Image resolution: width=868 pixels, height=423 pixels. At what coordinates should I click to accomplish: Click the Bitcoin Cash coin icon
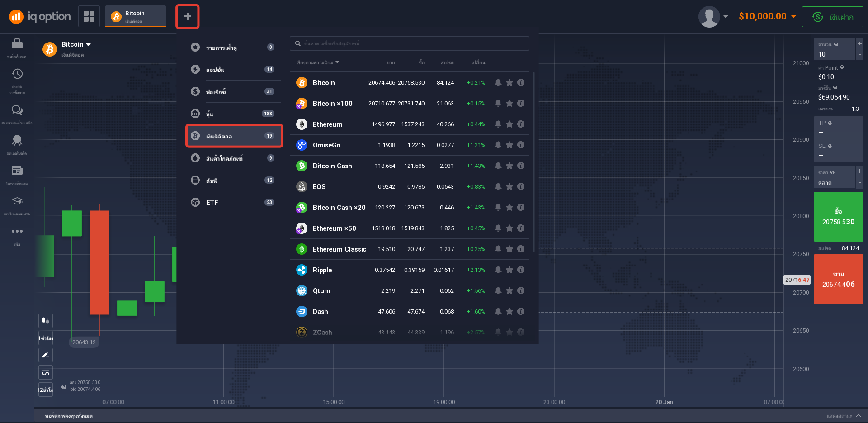point(302,166)
